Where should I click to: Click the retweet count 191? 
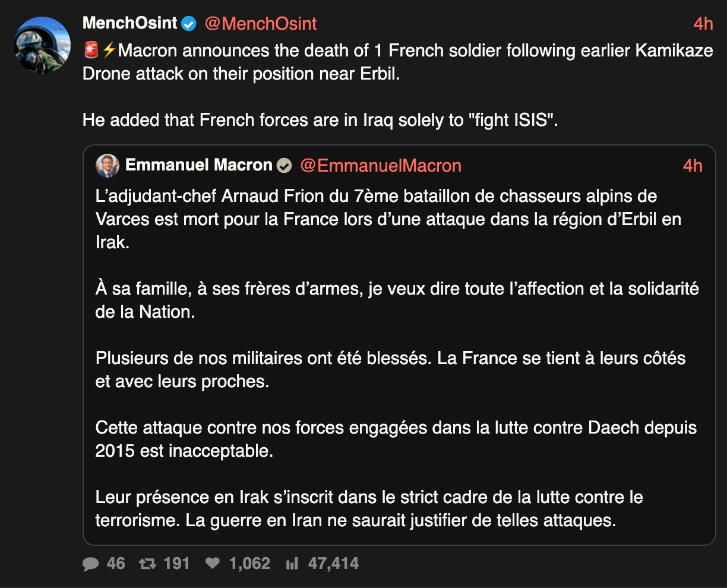[176, 564]
